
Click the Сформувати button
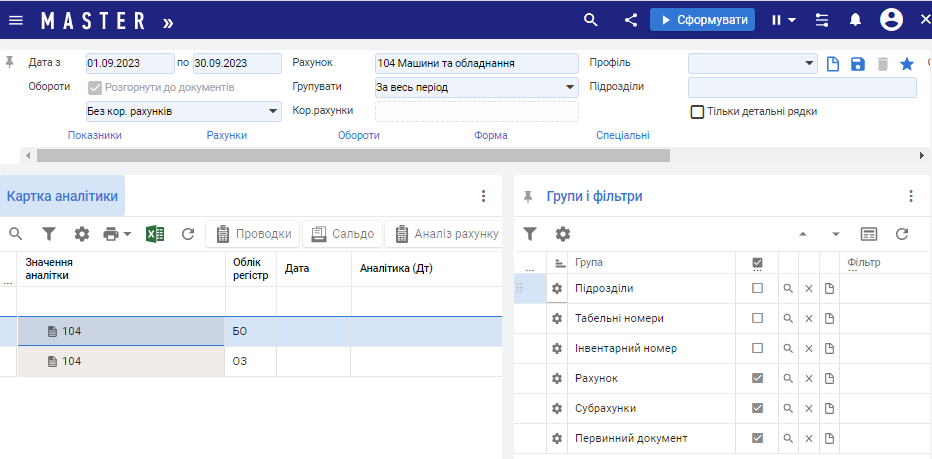(703, 20)
